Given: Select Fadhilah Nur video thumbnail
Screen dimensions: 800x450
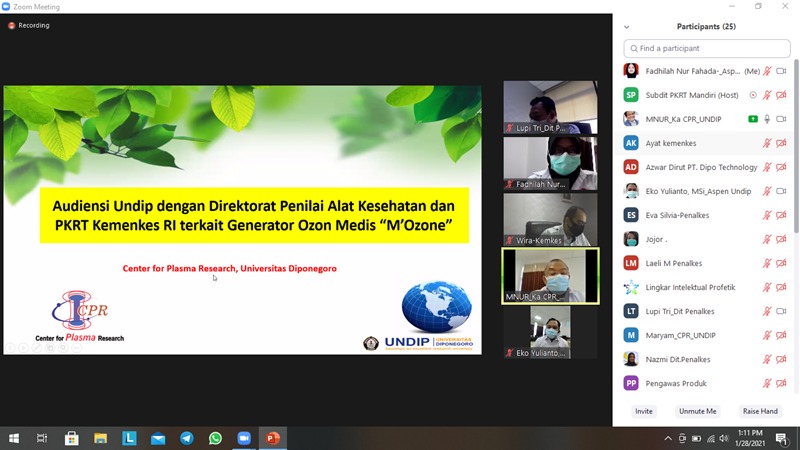Looking at the screenshot, I should point(550,163).
